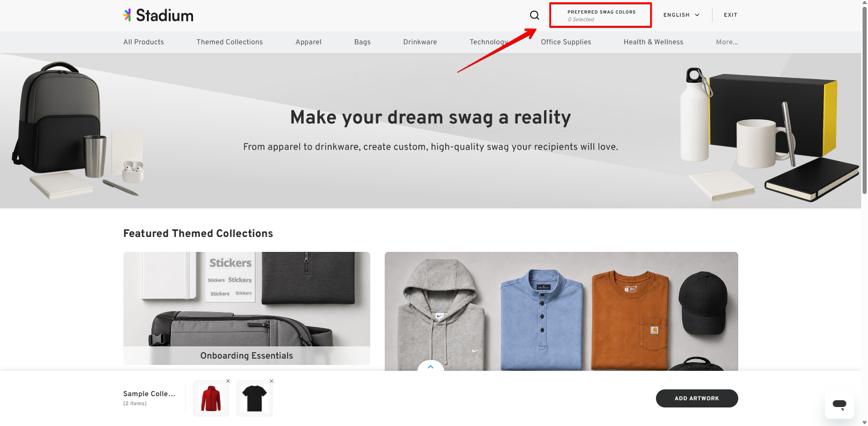Open the search magnifier icon
Screen dimensions: 868x426
534,15
